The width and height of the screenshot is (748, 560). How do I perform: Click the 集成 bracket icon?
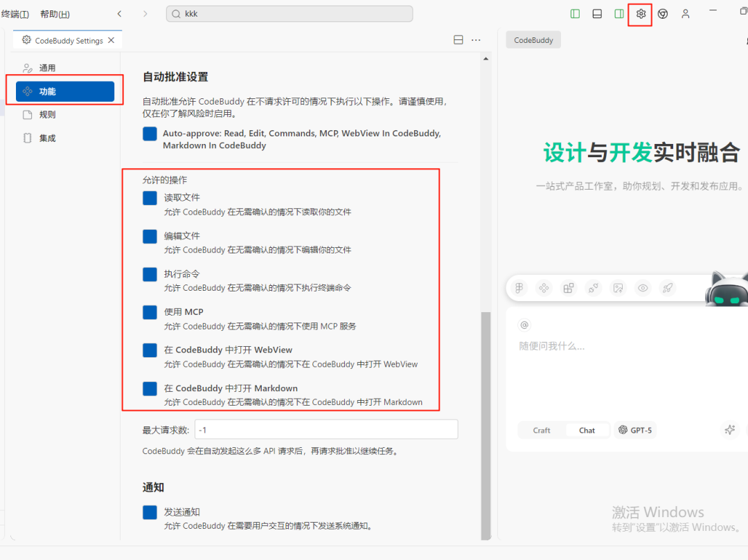click(x=27, y=138)
